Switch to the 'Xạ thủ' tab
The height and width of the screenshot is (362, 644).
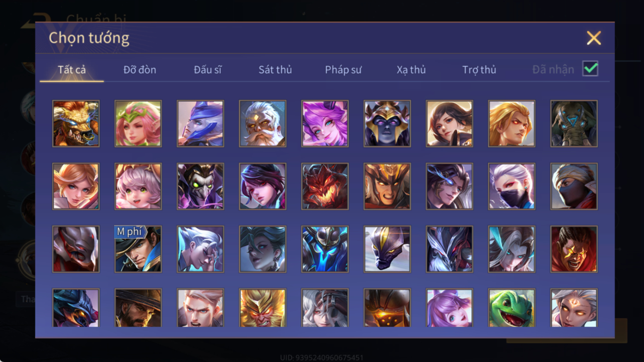click(411, 70)
